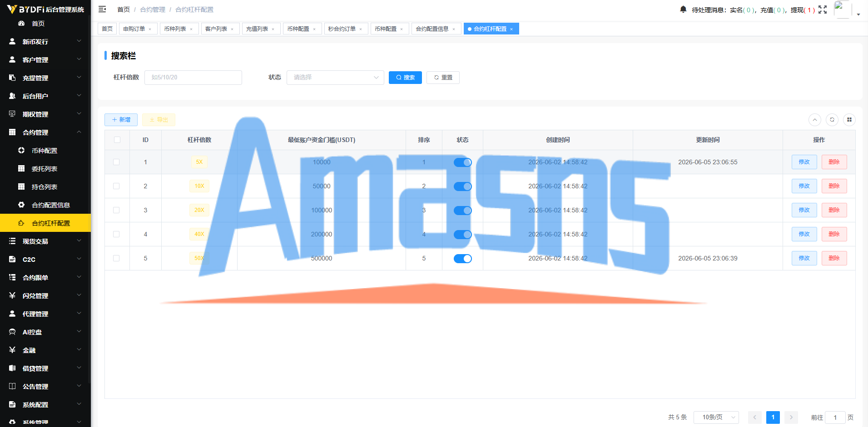
Task: Check the row with leverage 20X
Action: pyautogui.click(x=116, y=210)
